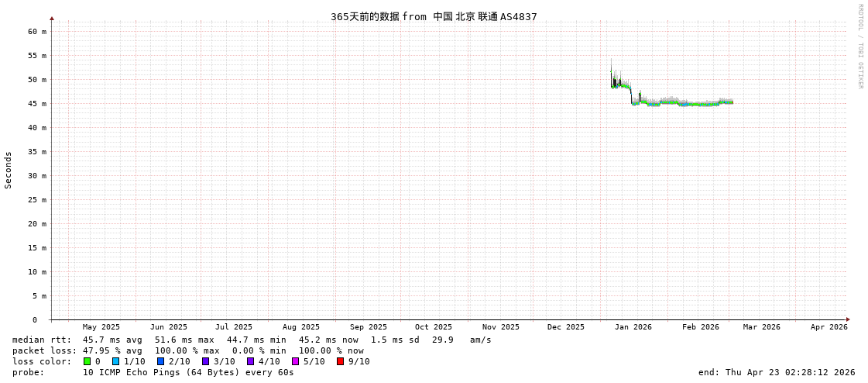Viewport: 868px width, 383px height.
Task: Select the purple 3/10 loss swatch
Action: coord(206,361)
